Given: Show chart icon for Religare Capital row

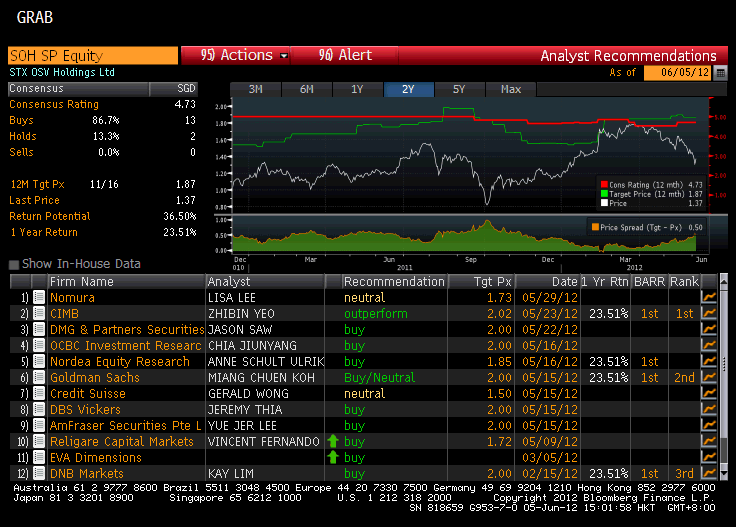Looking at the screenshot, I should (x=709, y=441).
